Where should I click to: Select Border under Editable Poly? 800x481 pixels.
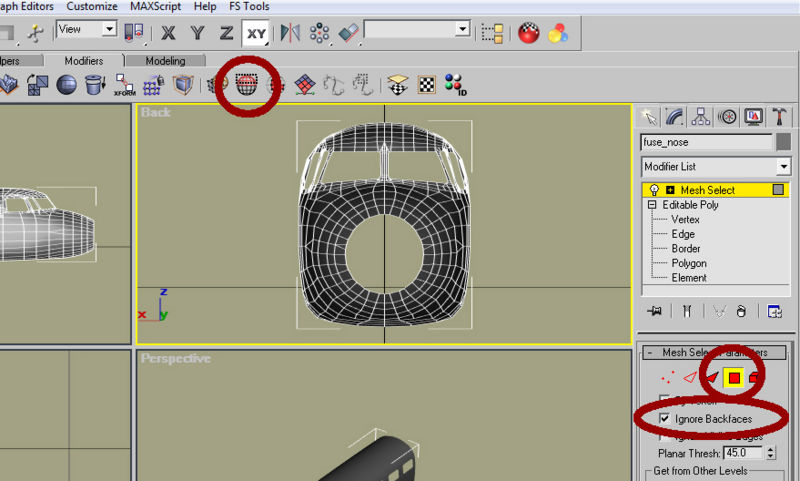[686, 248]
